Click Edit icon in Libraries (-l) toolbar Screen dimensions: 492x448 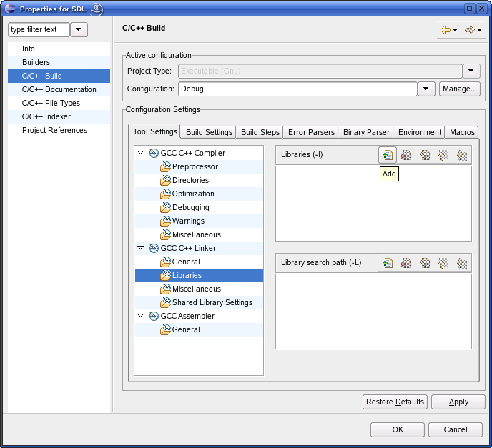(425, 155)
